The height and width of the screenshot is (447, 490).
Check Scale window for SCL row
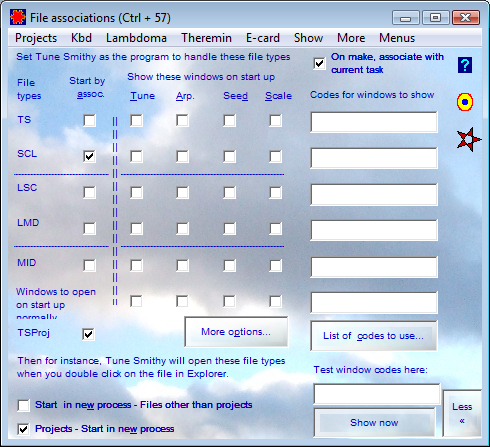pos(275,156)
